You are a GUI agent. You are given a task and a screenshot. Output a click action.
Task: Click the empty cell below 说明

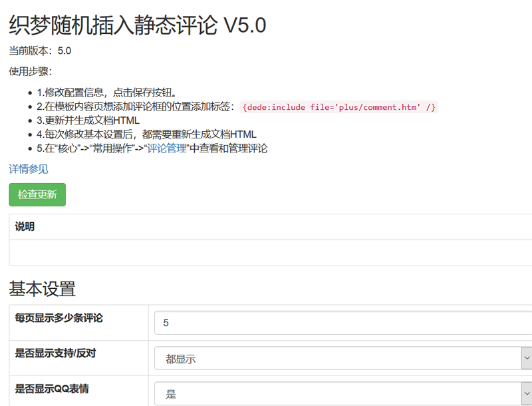pyautogui.click(x=266, y=252)
